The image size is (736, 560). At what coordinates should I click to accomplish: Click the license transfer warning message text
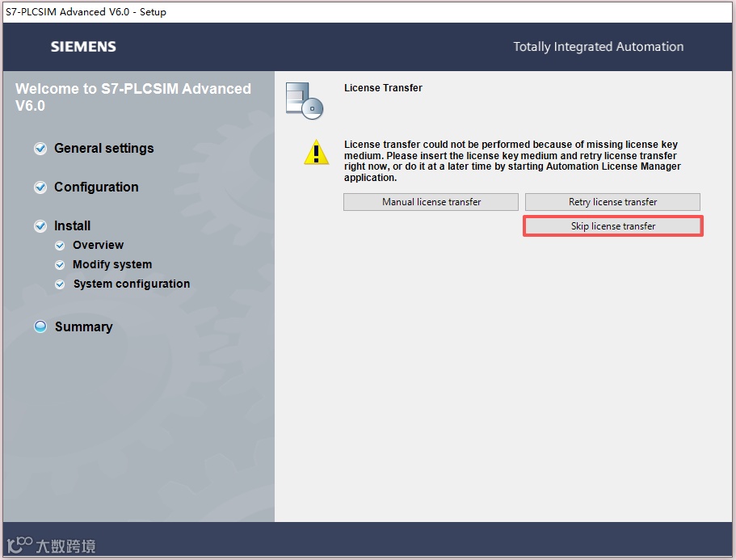[512, 161]
